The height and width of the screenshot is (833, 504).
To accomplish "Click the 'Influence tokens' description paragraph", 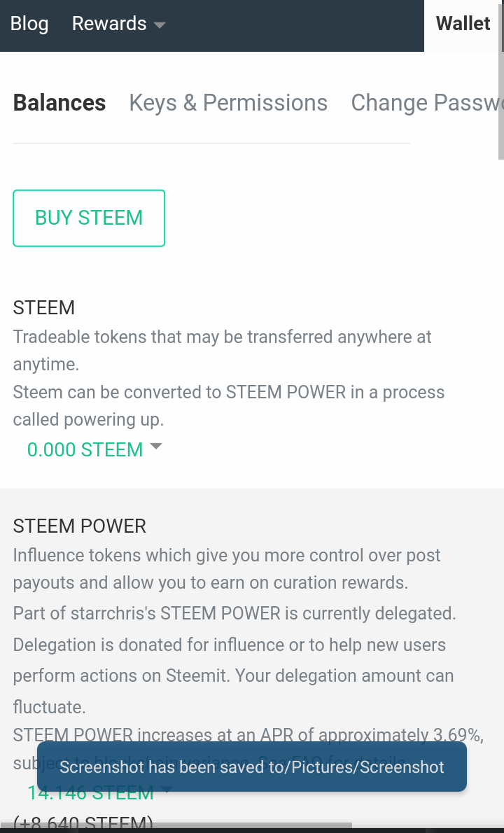I will coord(227,569).
